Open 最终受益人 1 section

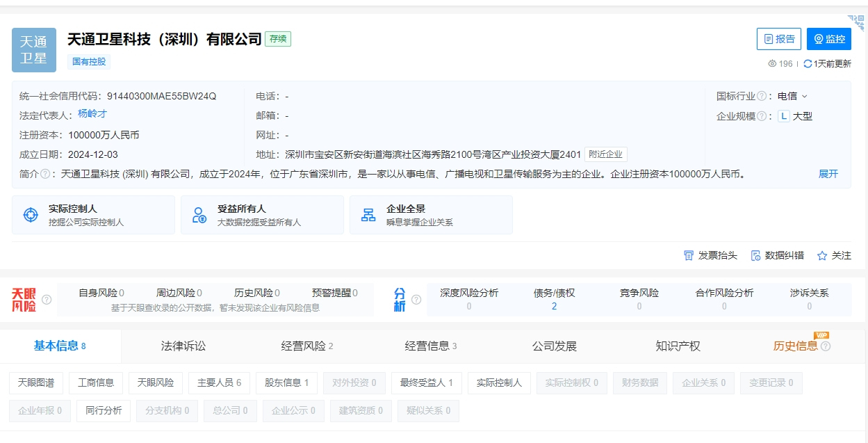pyautogui.click(x=427, y=383)
